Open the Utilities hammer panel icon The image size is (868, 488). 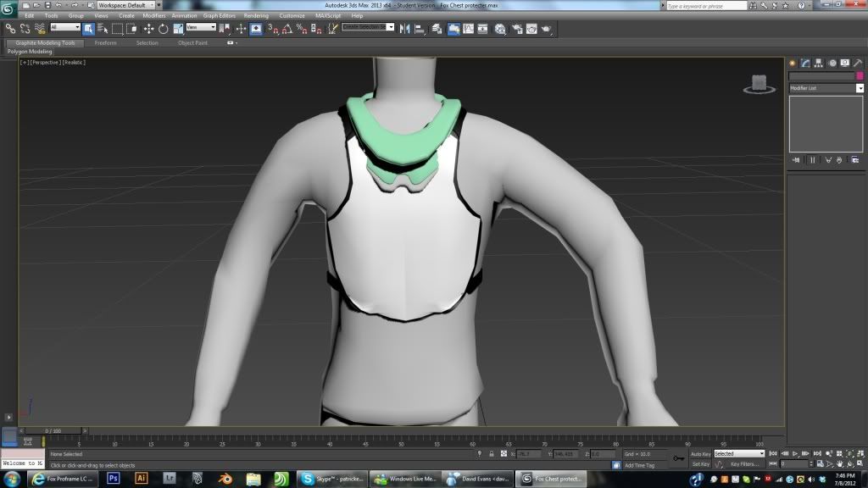tap(858, 63)
